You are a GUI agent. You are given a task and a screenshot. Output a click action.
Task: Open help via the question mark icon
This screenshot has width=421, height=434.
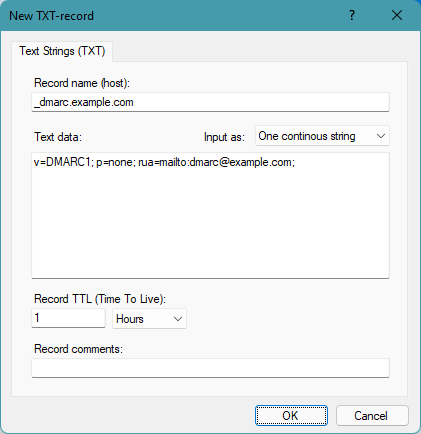[x=352, y=15]
